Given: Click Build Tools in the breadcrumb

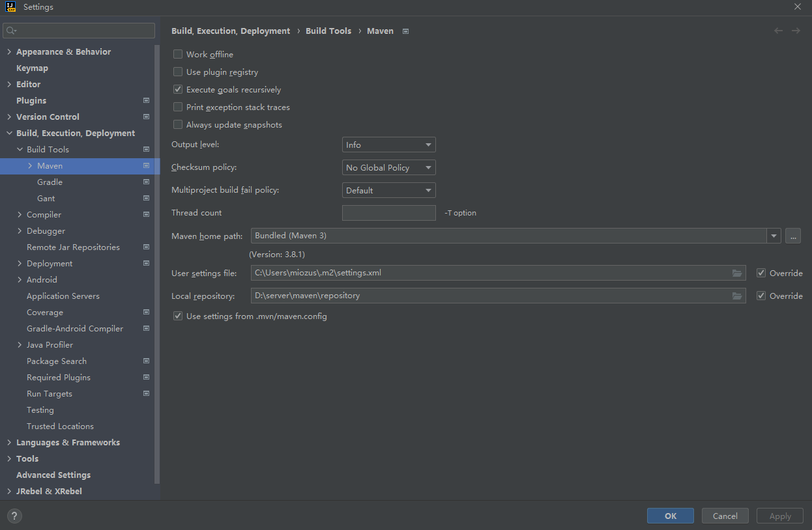Looking at the screenshot, I should point(328,31).
